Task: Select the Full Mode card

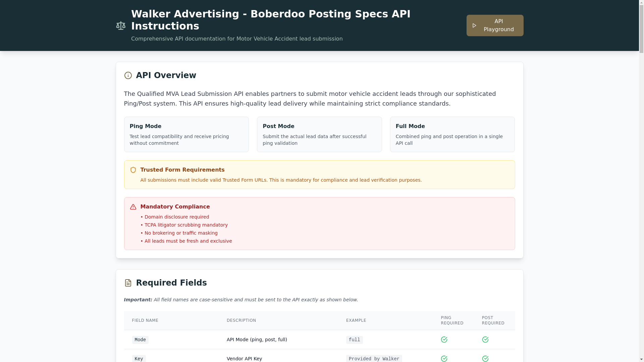Action: (x=452, y=134)
